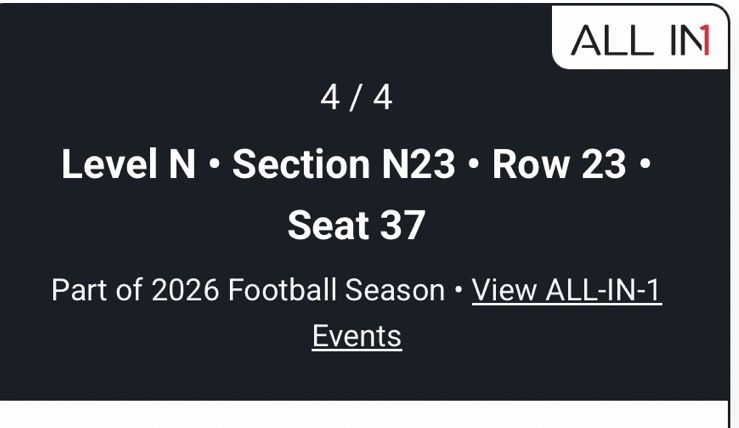Click the second 4 in the ticket counter
The width and height of the screenshot is (739, 428).
click(382, 98)
